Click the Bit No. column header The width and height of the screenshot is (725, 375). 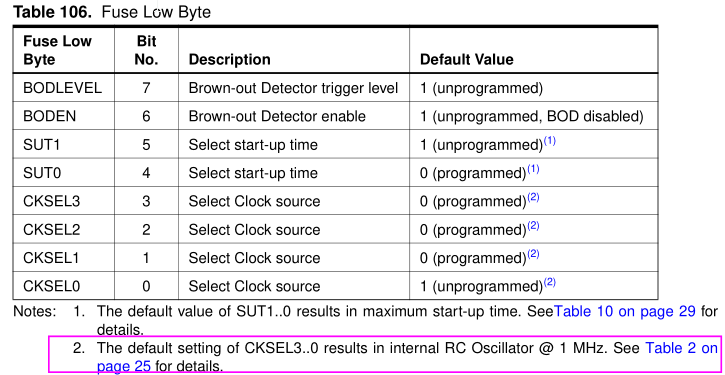147,50
